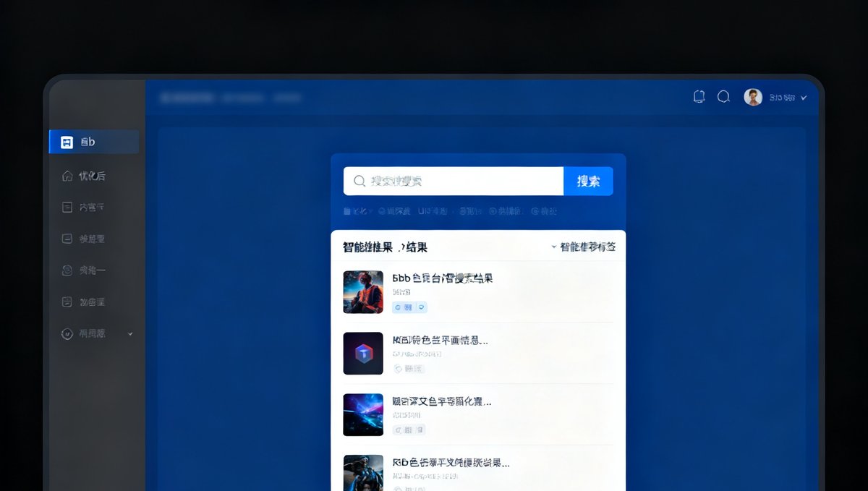Open the home icon in the sidebar

[67, 176]
